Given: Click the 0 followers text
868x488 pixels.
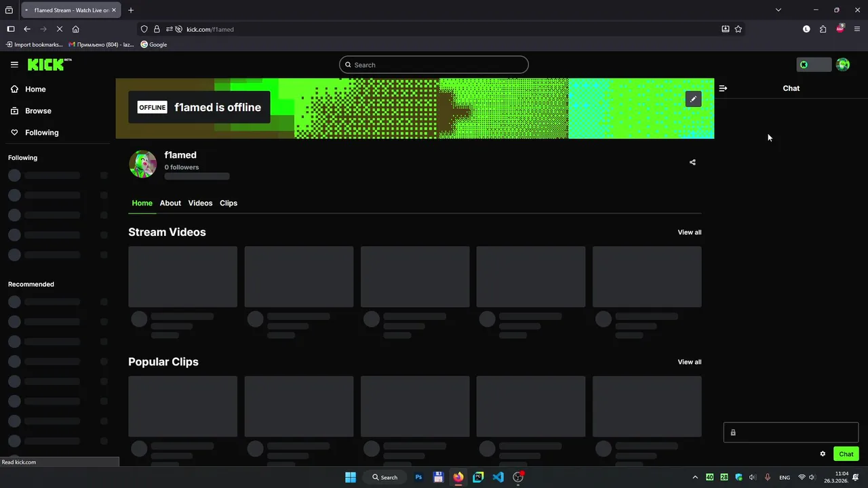Looking at the screenshot, I should tap(182, 167).
